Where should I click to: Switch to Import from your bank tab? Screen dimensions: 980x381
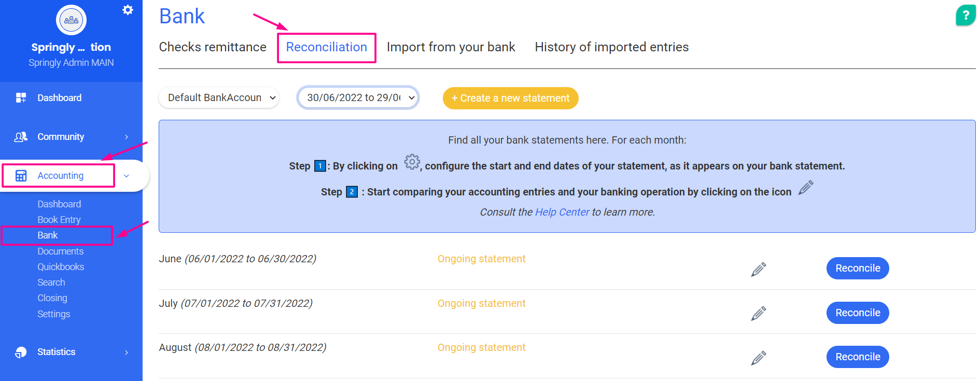(x=451, y=47)
